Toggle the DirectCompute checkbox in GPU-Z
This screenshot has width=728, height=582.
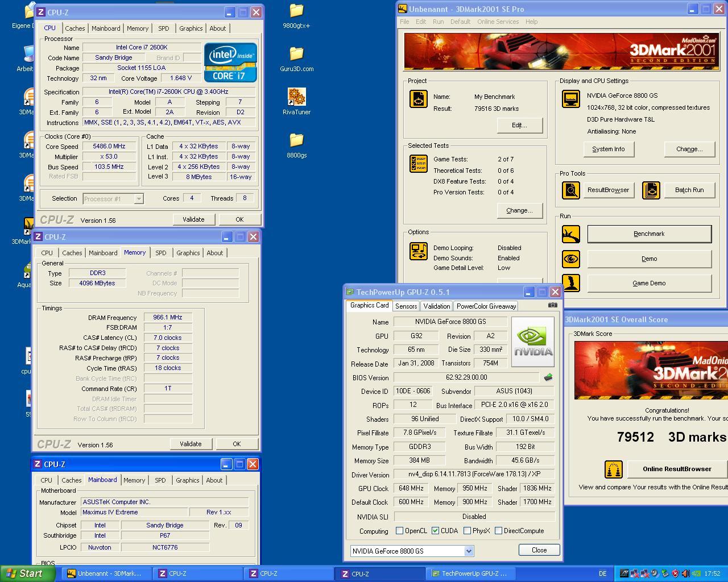tap(498, 531)
